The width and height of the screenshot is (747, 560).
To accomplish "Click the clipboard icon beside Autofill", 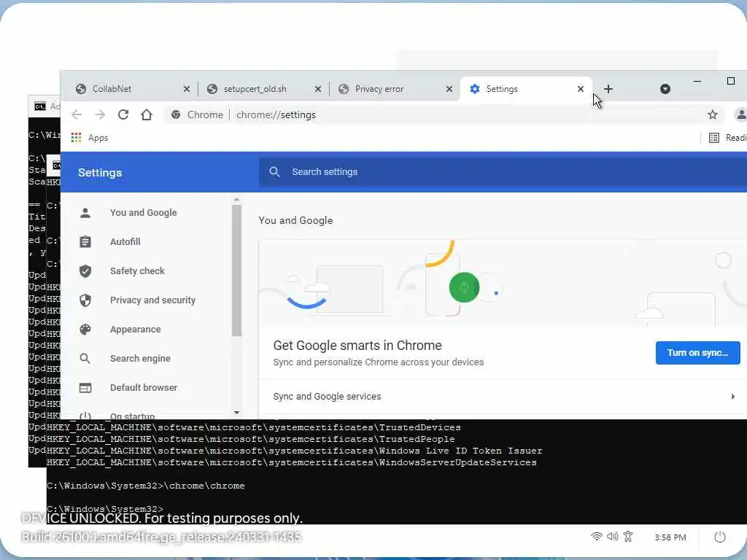I will [x=85, y=242].
